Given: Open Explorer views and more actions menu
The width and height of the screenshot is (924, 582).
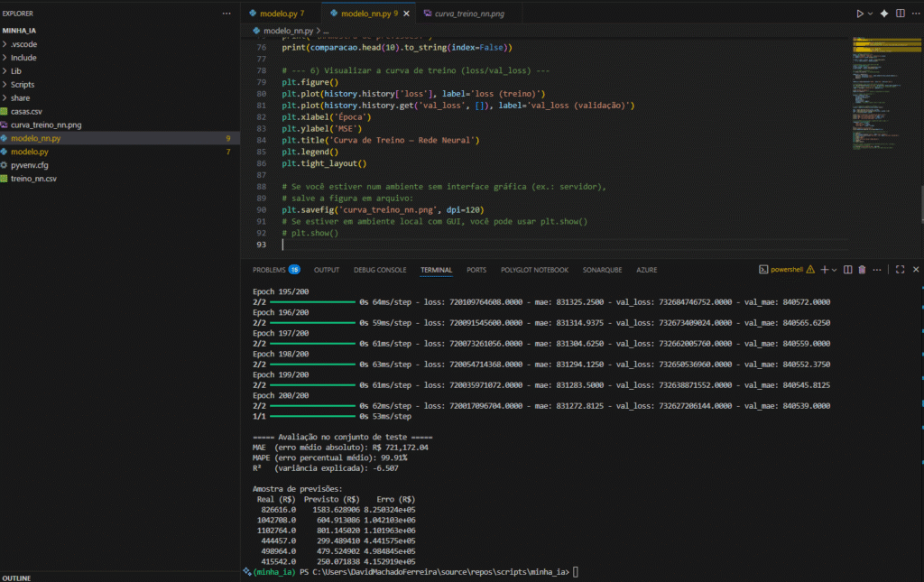Looking at the screenshot, I should click(226, 14).
